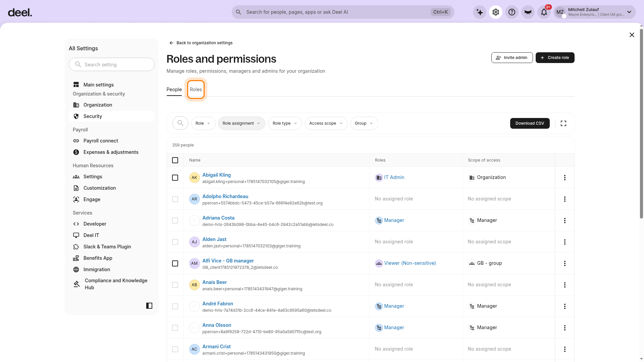The height and width of the screenshot is (362, 644).
Task: Toggle fullscreen table view icon
Action: 563,123
